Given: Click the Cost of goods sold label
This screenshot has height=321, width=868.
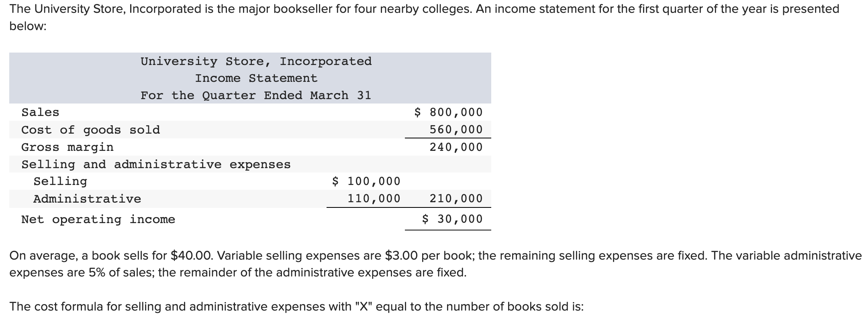Looking at the screenshot, I should point(91,130).
